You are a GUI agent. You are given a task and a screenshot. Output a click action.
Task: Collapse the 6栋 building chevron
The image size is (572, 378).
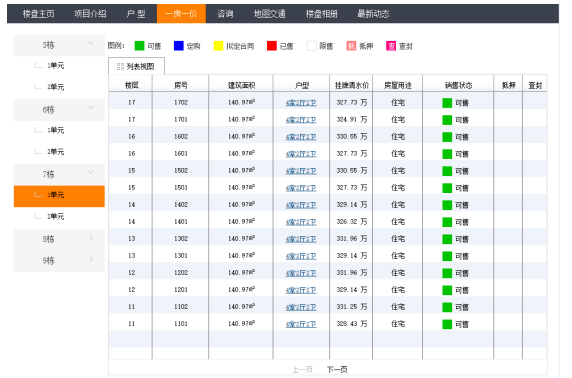(x=90, y=108)
